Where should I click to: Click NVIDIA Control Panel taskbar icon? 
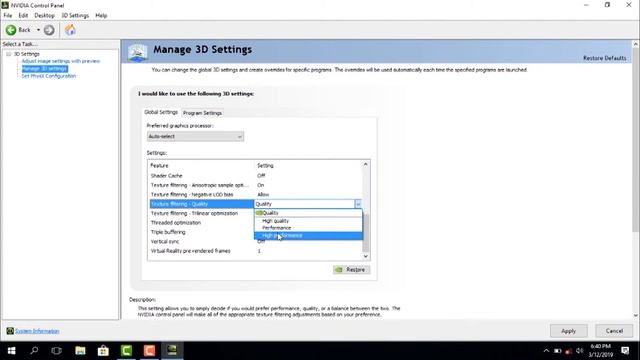[172, 351]
